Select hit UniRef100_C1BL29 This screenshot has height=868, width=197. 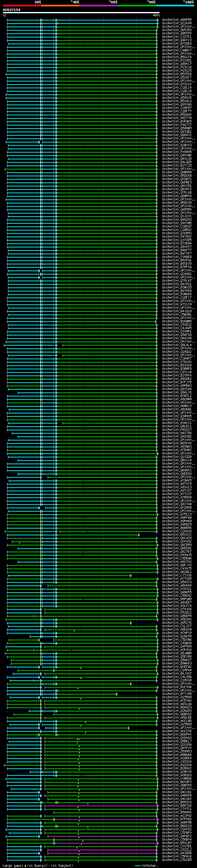coord(177,91)
